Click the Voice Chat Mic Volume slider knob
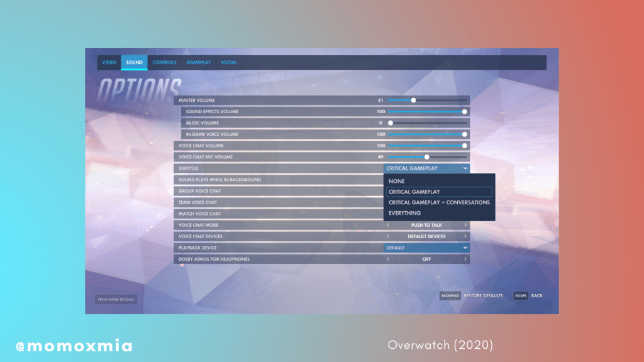 [426, 157]
